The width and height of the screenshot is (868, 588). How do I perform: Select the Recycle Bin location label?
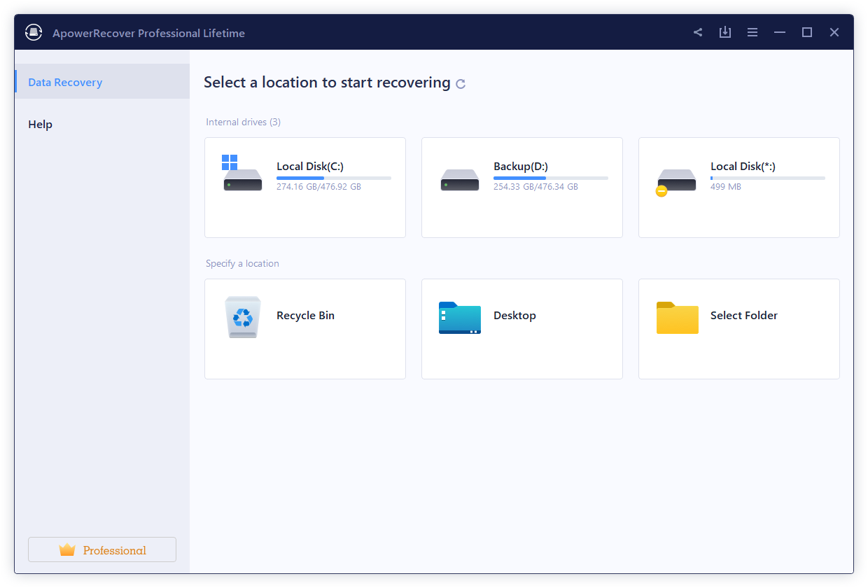[305, 315]
